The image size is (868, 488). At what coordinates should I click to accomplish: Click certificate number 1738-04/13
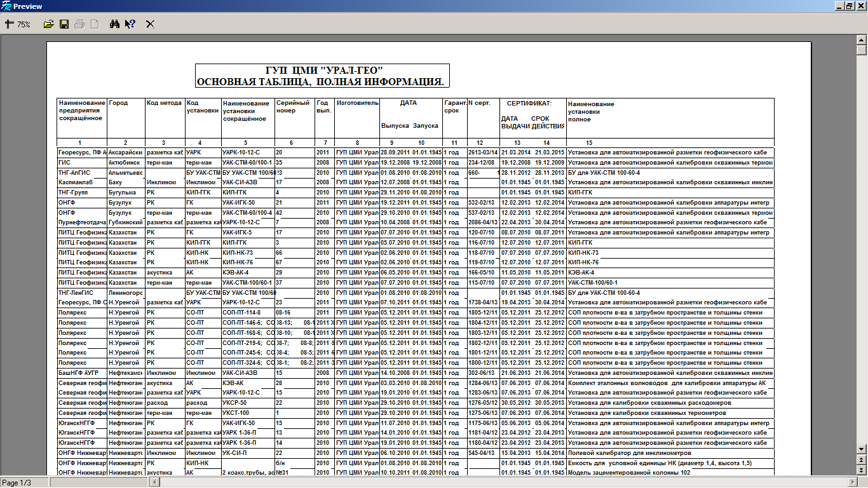point(484,303)
